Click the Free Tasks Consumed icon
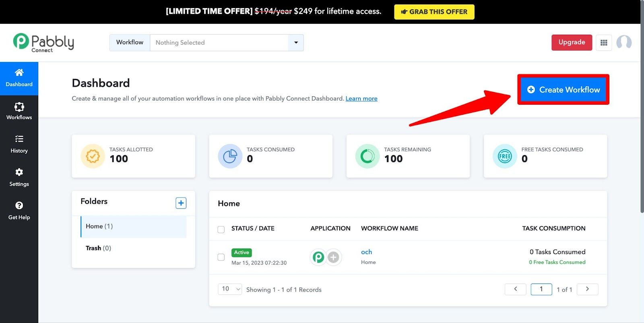 pos(505,156)
